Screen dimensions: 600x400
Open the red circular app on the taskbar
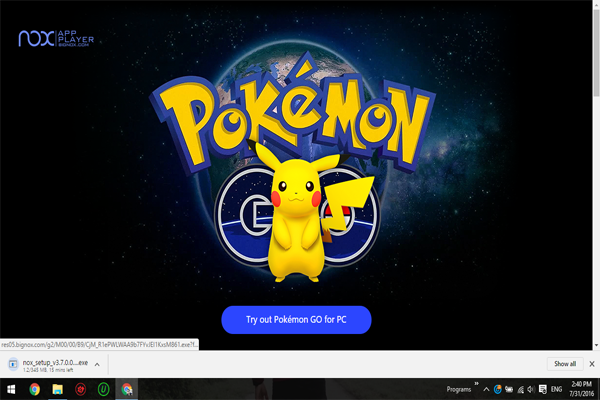[x=80, y=389]
